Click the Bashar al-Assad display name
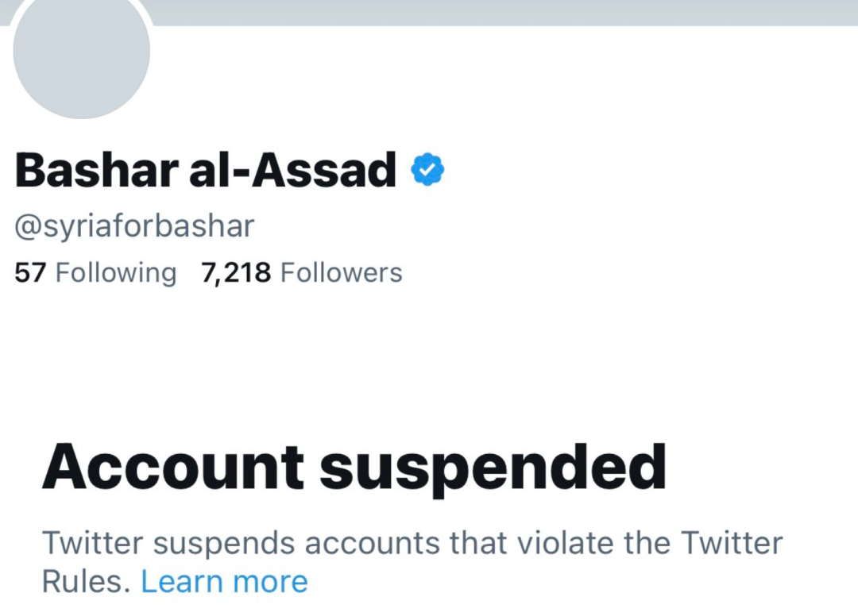This screenshot has width=858, height=616. click(x=206, y=170)
